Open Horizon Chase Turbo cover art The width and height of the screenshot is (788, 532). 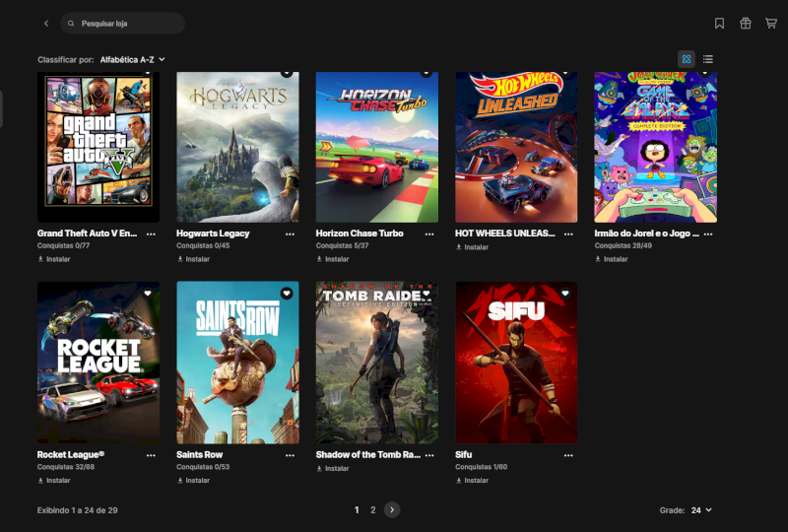coord(377,147)
